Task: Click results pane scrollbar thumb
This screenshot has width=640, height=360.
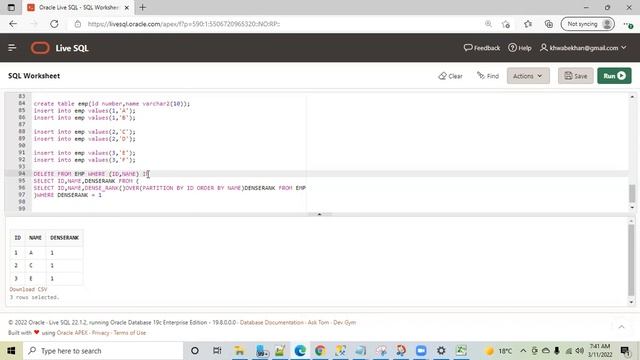Action: click(631, 260)
